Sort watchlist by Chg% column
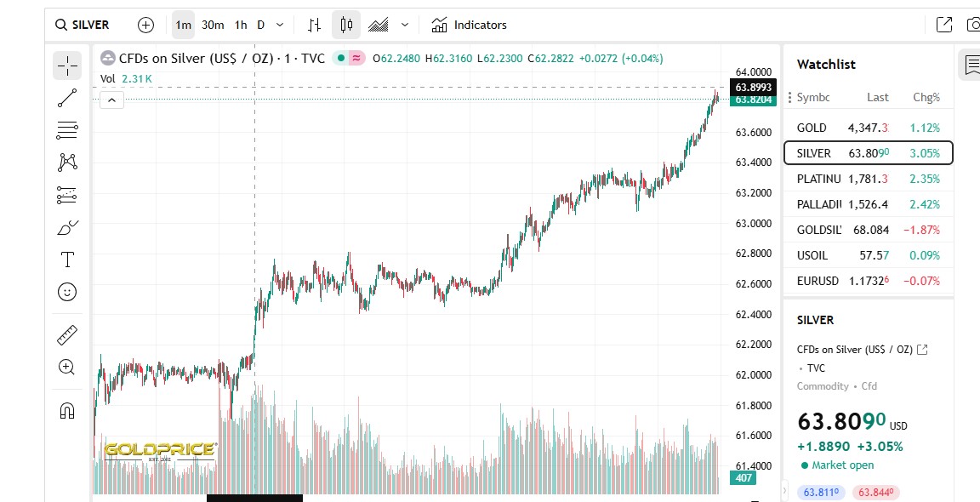This screenshot has height=502, width=980. [926, 98]
